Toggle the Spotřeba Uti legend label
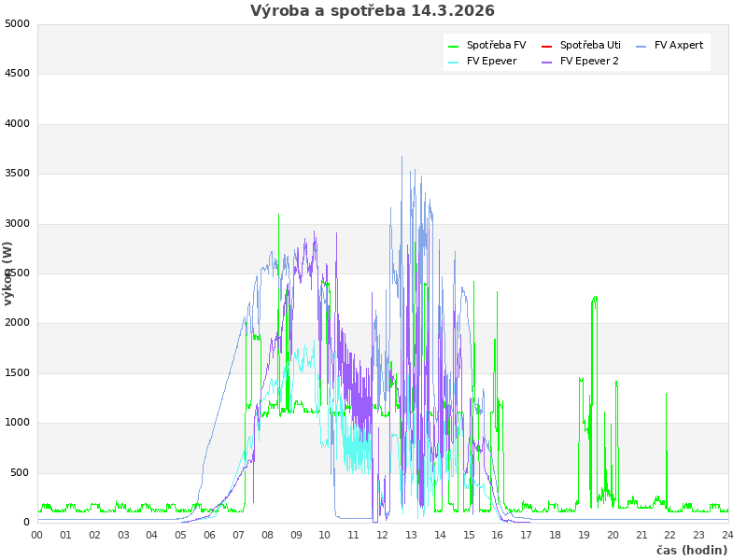747x560 pixels. click(x=590, y=45)
